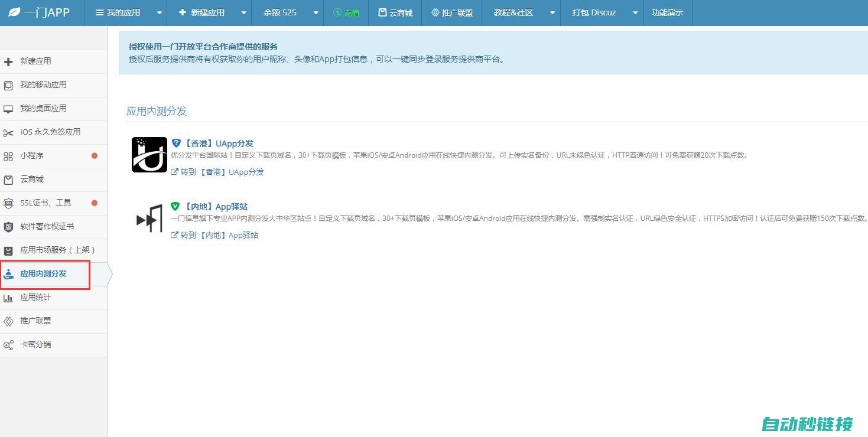The image size is (868, 437).
Task: Click the icon beside 卡密分销
Action: (8, 345)
